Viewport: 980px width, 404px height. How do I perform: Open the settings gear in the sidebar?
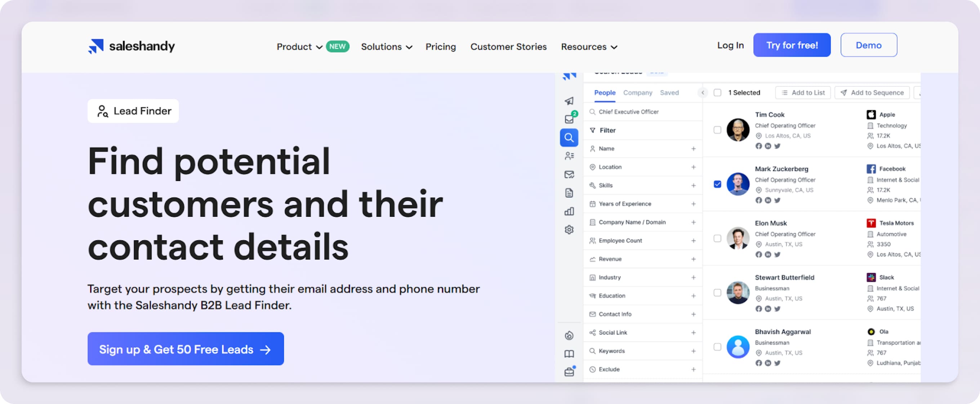point(569,229)
